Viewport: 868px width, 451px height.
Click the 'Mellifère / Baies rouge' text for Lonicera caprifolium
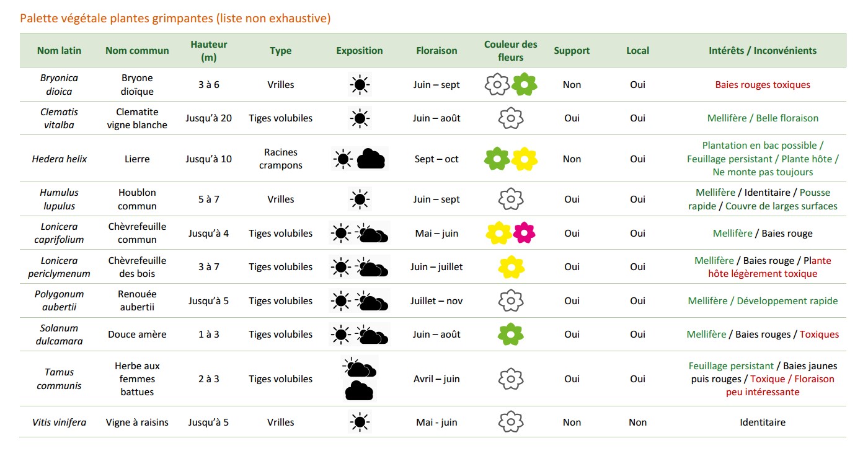pyautogui.click(x=763, y=233)
